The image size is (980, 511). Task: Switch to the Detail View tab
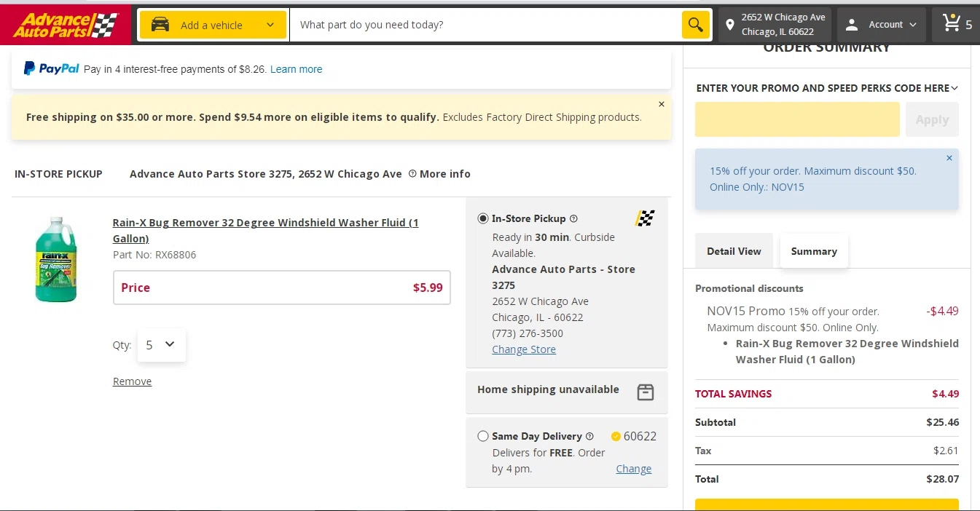(x=734, y=251)
